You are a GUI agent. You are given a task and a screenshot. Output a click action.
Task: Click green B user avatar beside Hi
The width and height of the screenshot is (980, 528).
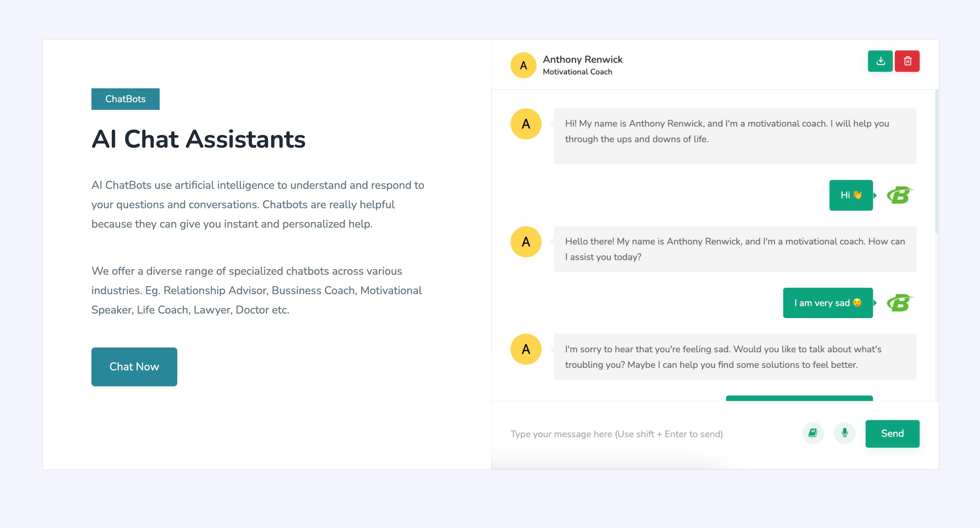point(899,195)
